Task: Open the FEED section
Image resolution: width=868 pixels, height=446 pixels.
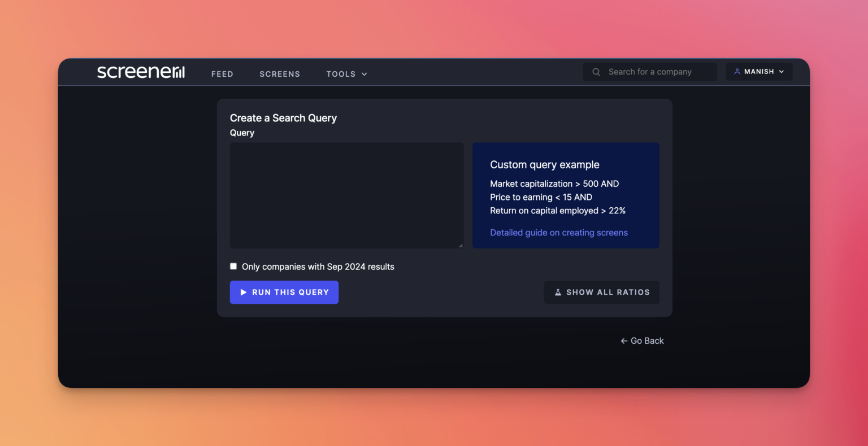Action: click(x=222, y=73)
